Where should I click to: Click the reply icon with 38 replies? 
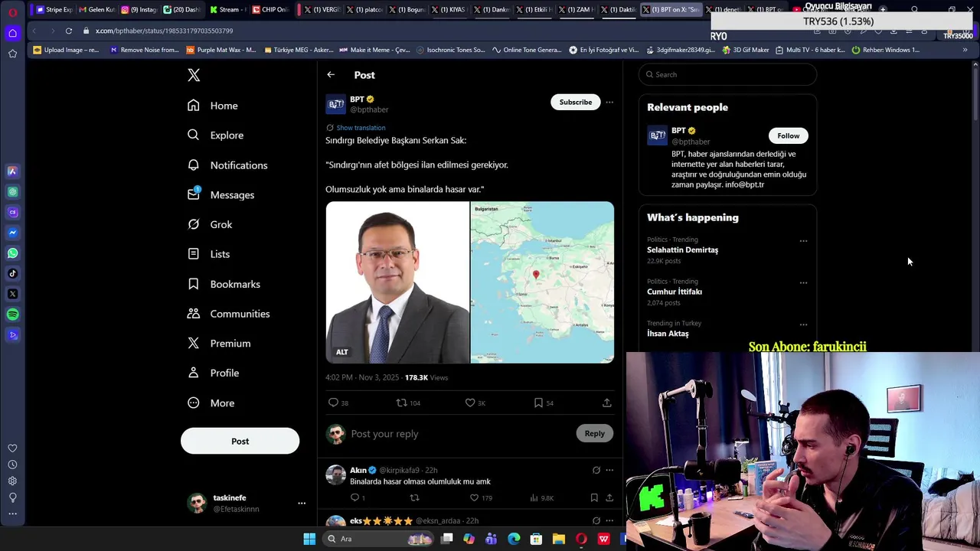tap(333, 403)
